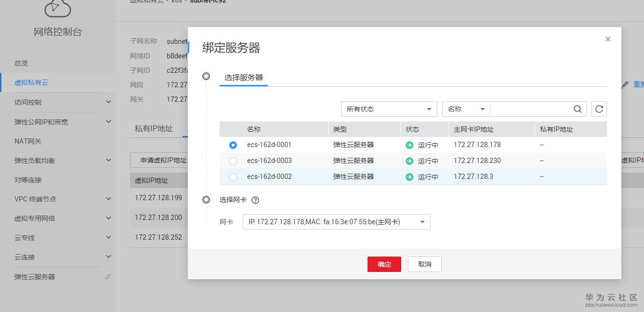Select the ecs-162d-0003 server radio button
The height and width of the screenshot is (312, 644).
click(233, 161)
